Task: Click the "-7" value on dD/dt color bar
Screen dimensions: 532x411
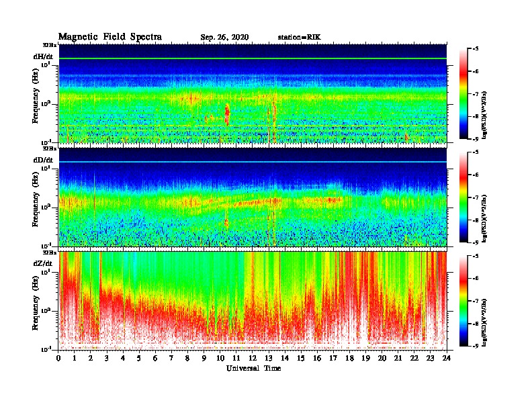Action: click(476, 197)
